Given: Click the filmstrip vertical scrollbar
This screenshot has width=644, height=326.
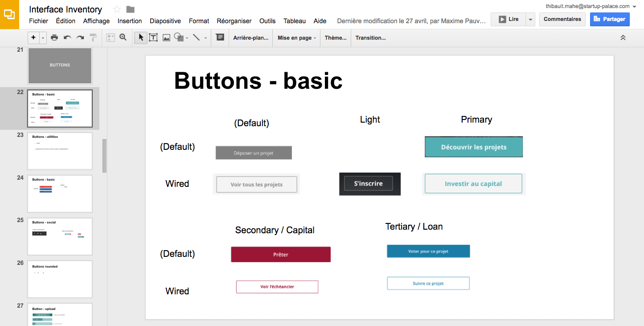Looking at the screenshot, I should coord(105,156).
